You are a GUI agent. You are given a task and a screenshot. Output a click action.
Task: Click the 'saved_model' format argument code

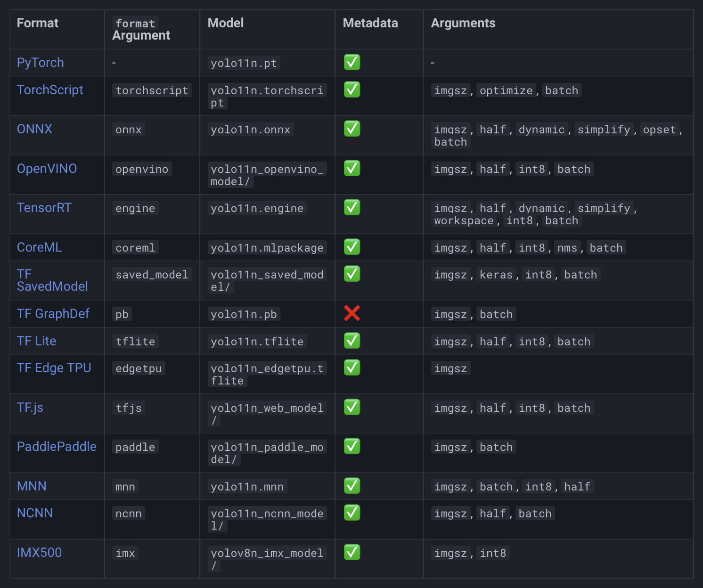point(152,275)
